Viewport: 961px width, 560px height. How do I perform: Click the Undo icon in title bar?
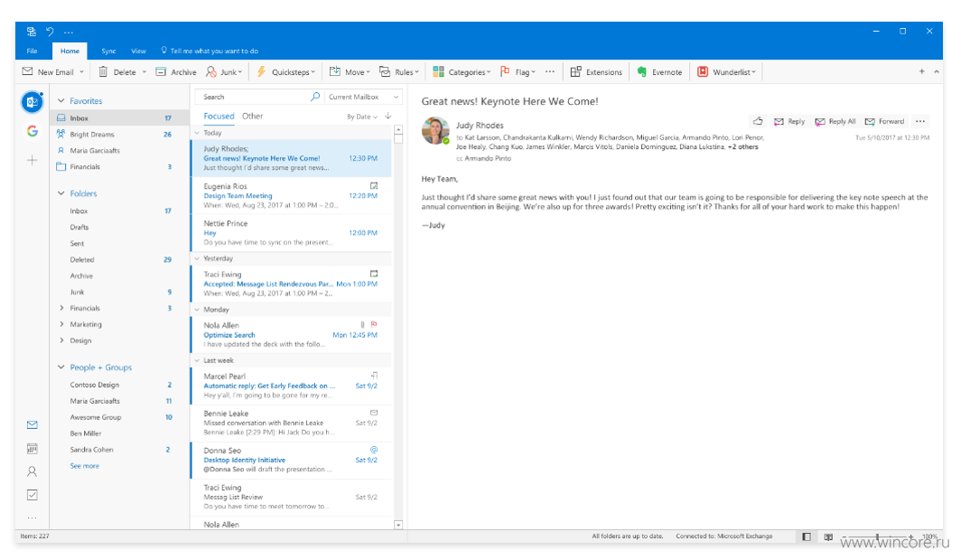tap(50, 32)
